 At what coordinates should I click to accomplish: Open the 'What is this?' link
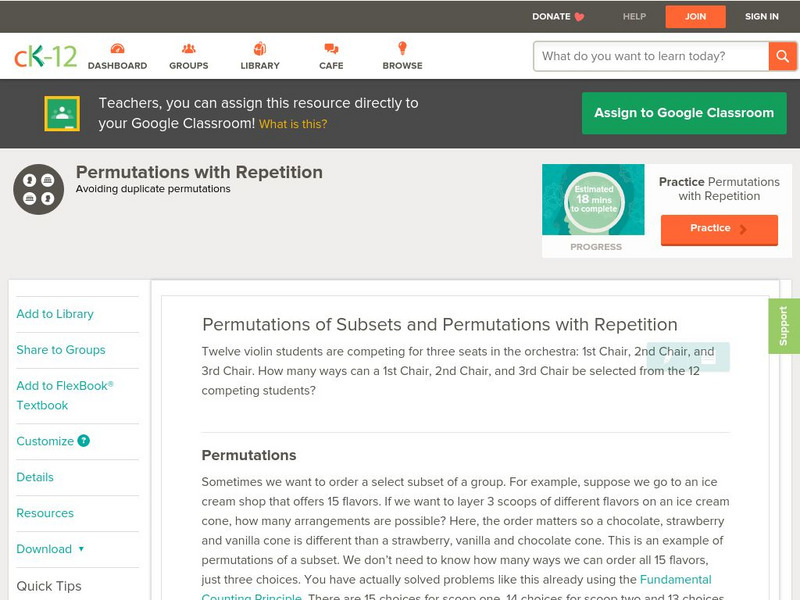293,125
